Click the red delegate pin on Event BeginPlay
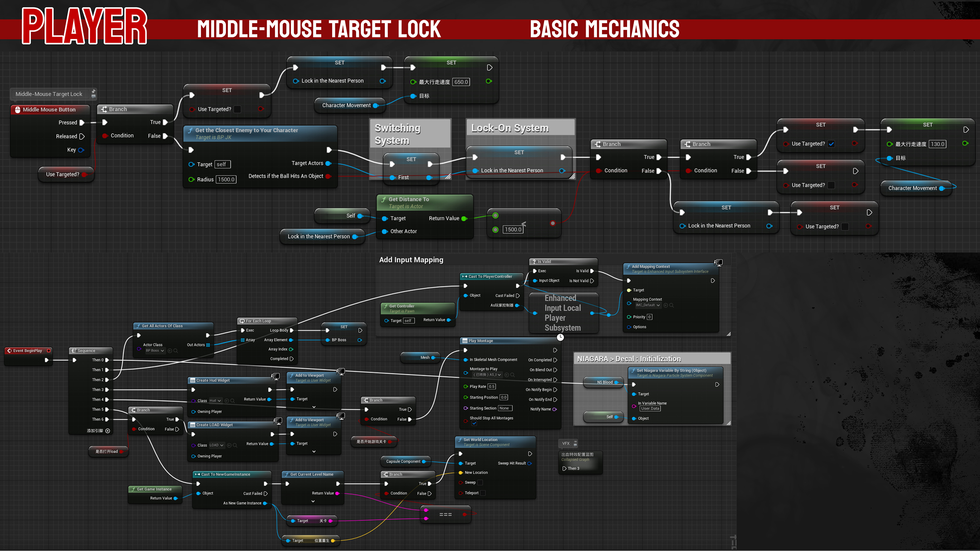980x551 pixels. (x=49, y=351)
